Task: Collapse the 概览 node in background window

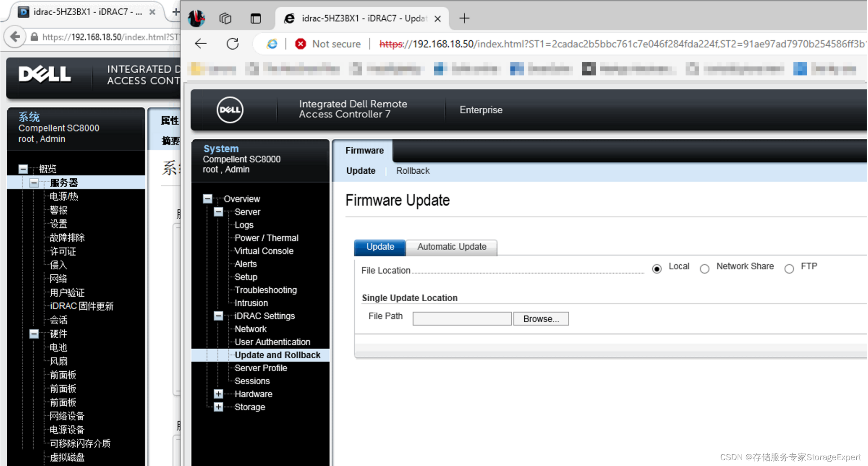Action: click(23, 169)
